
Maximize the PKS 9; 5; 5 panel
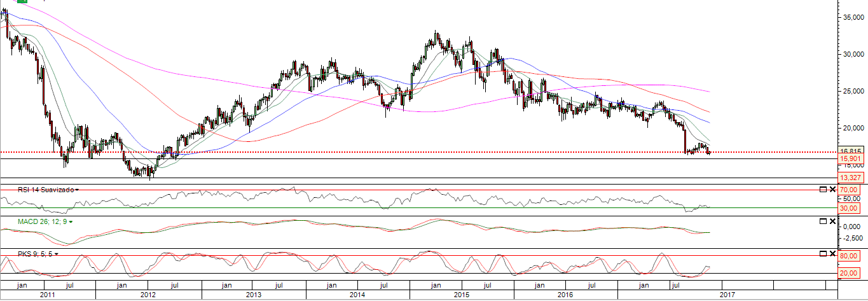(823, 253)
